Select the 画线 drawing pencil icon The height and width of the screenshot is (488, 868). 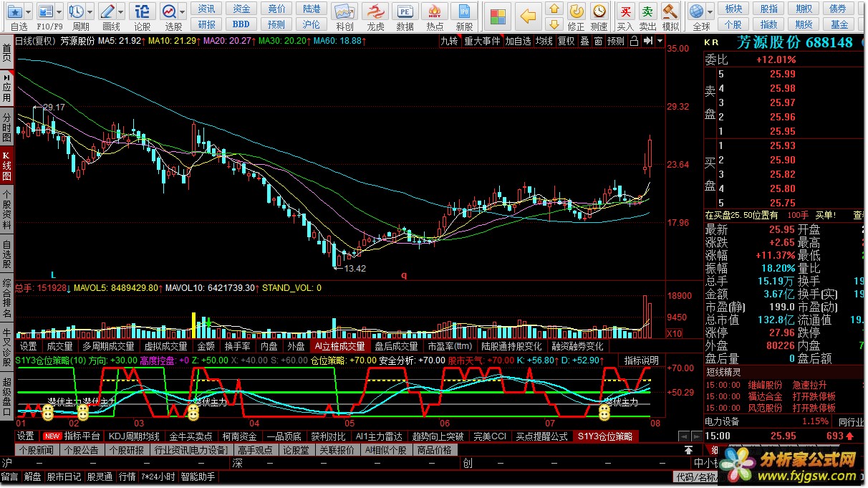tap(108, 11)
